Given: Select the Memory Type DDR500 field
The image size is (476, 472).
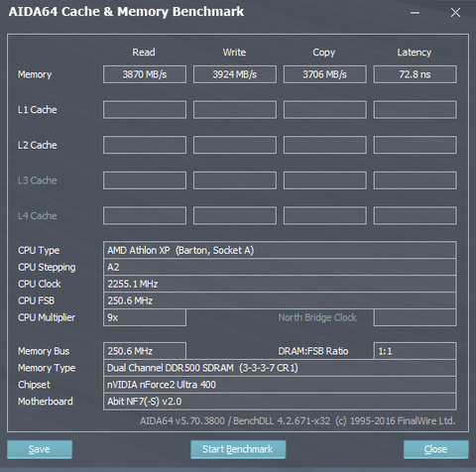Looking at the screenshot, I should pyautogui.click(x=280, y=368).
